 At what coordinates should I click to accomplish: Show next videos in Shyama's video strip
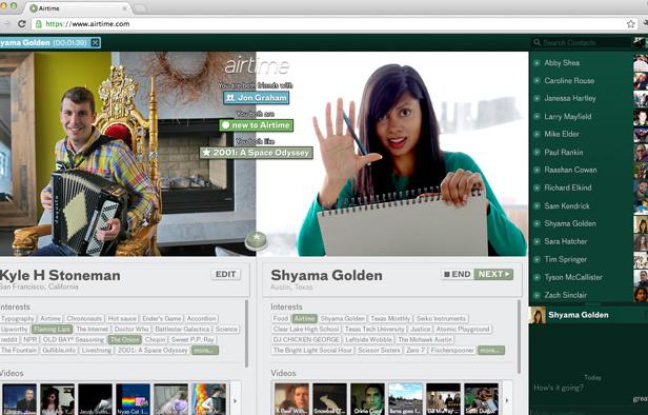(x=507, y=401)
